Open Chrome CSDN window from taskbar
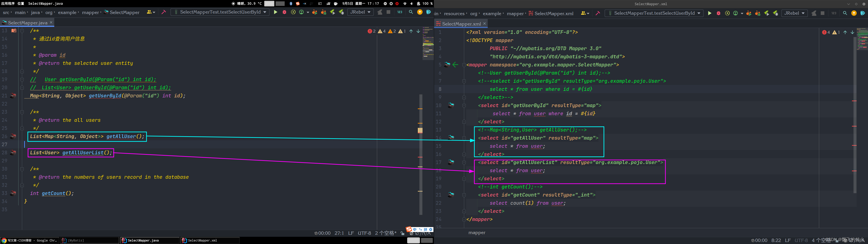 (x=30, y=240)
